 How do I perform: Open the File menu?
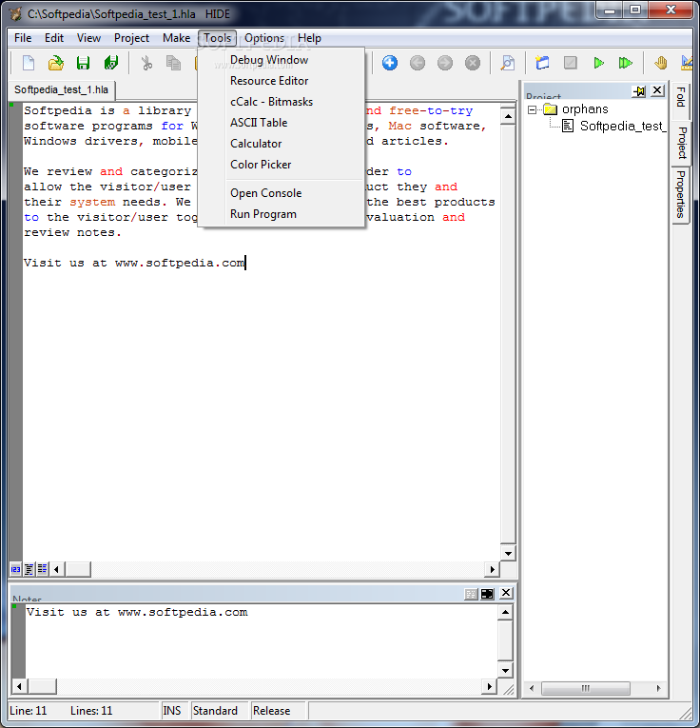tap(23, 38)
